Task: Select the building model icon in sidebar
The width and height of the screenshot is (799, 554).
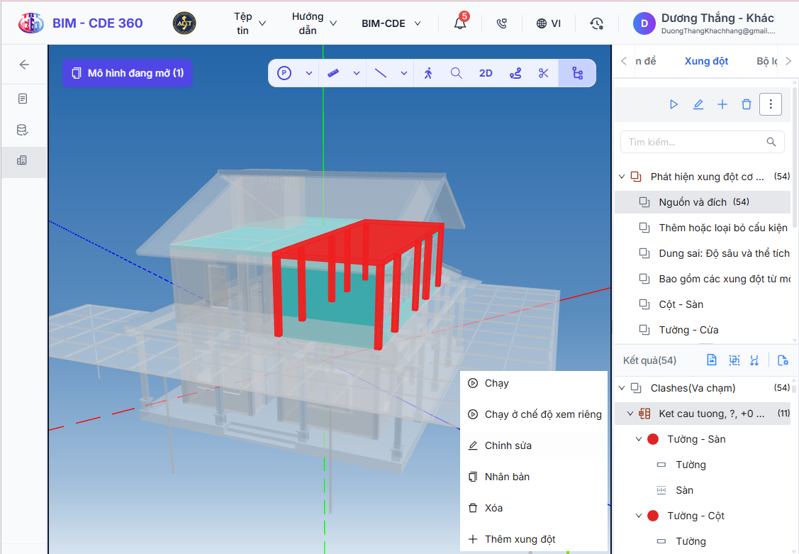Action: click(x=22, y=161)
